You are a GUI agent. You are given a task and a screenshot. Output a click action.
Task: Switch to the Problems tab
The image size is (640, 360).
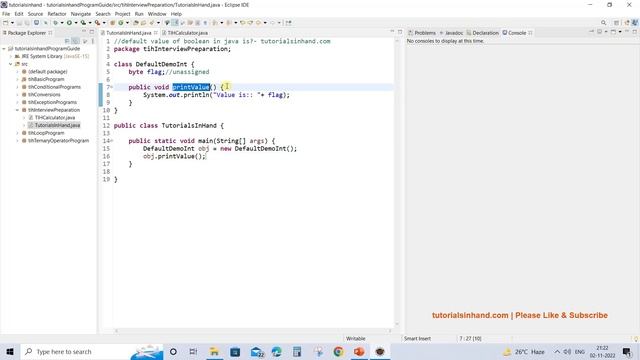[422, 33]
